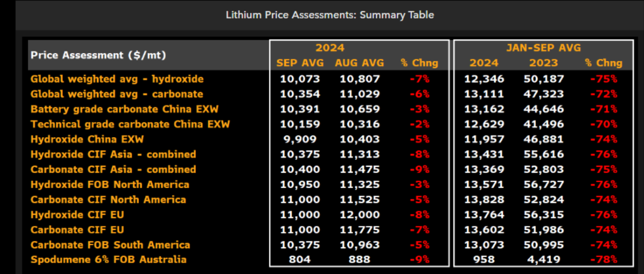
Task: Open 'Carbonate CIF Asia - combined' row
Action: (x=113, y=170)
